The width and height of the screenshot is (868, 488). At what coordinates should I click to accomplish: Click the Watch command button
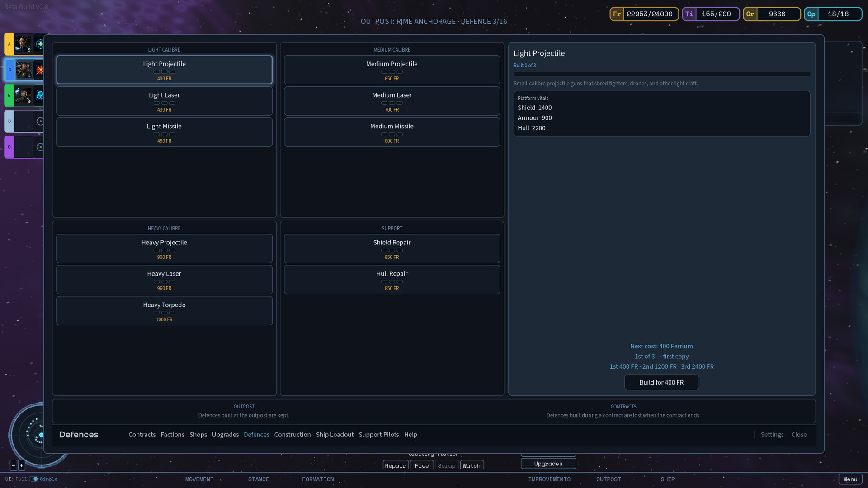point(472,465)
